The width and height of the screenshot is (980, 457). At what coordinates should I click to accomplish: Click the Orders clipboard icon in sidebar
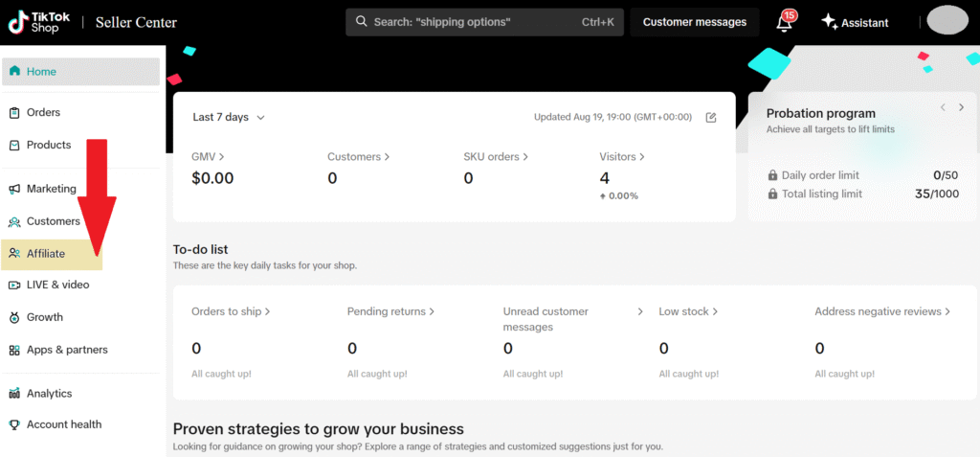tap(14, 113)
